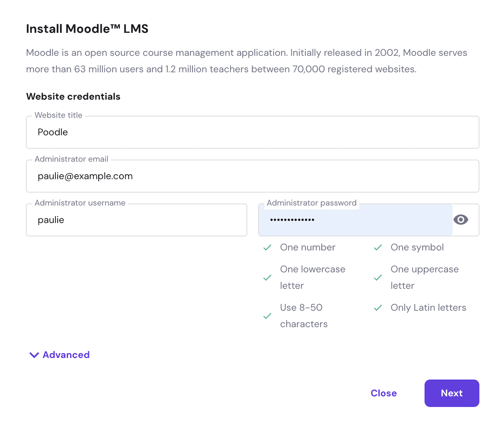Dismiss the installer with Close
The width and height of the screenshot is (504, 433).
point(383,393)
